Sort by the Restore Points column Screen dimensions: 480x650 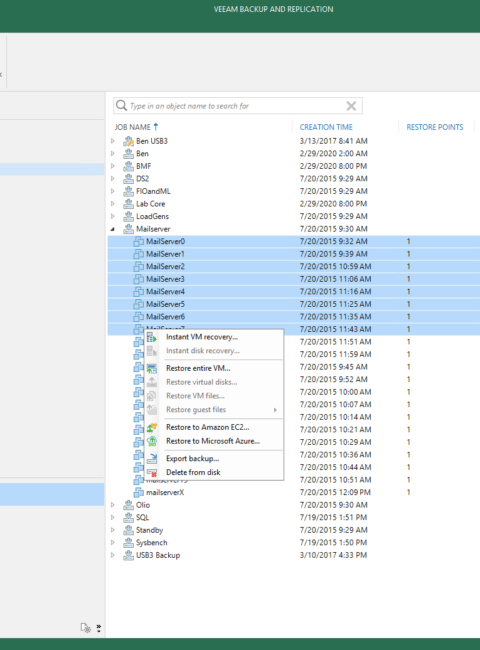[435, 127]
